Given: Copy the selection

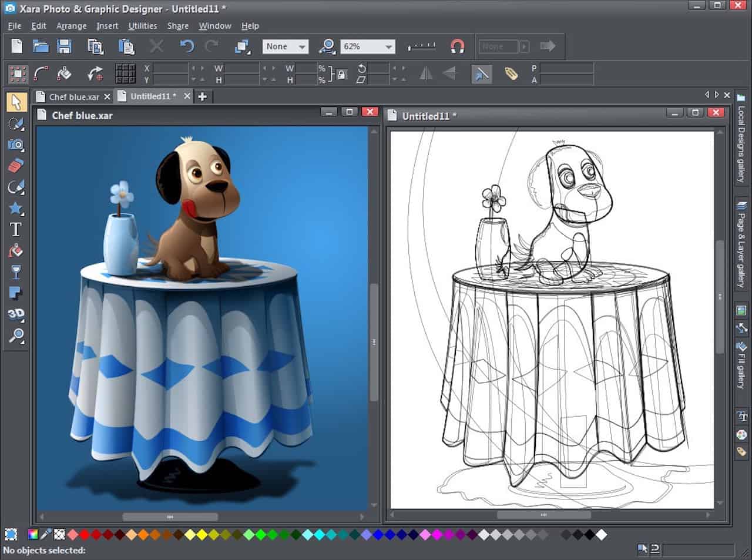Looking at the screenshot, I should [x=95, y=46].
